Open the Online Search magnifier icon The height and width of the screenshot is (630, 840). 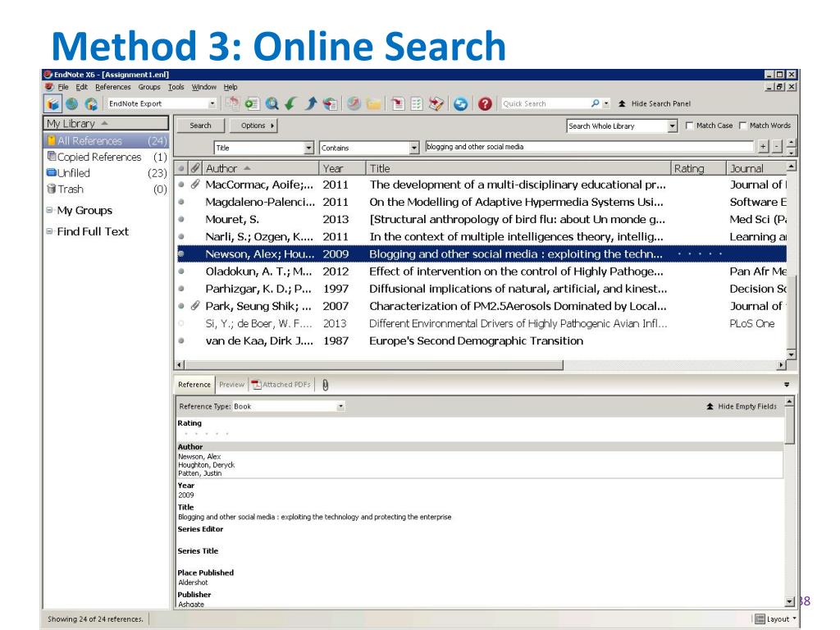(272, 103)
